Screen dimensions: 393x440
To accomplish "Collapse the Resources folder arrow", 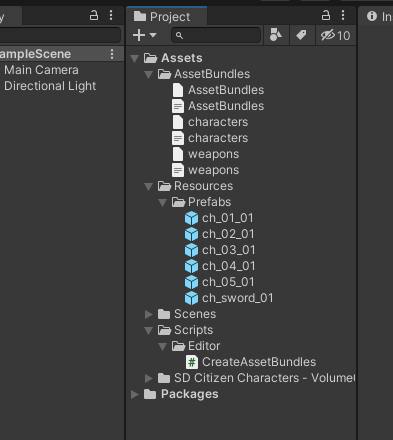I will coord(149,187).
